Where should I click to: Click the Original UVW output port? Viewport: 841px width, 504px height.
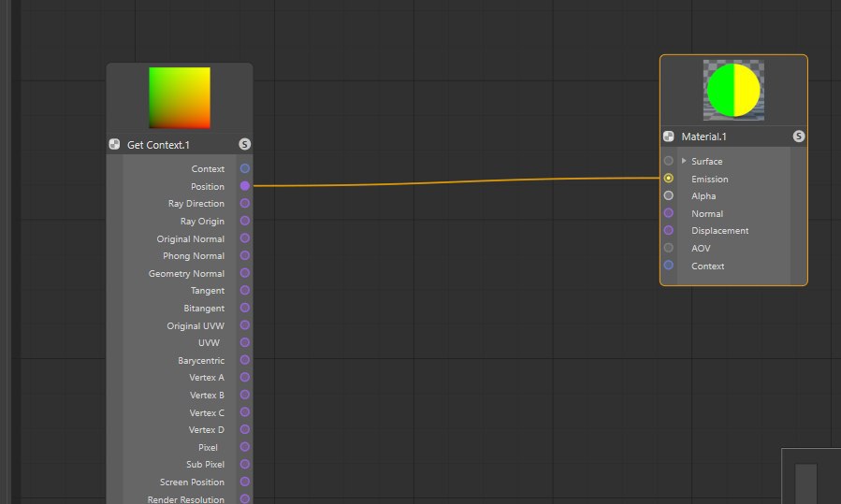(x=244, y=324)
